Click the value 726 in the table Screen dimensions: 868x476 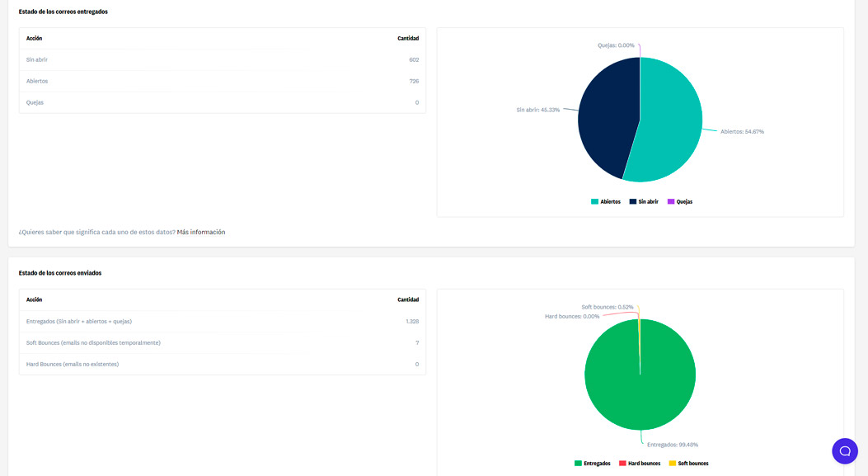[x=414, y=81]
